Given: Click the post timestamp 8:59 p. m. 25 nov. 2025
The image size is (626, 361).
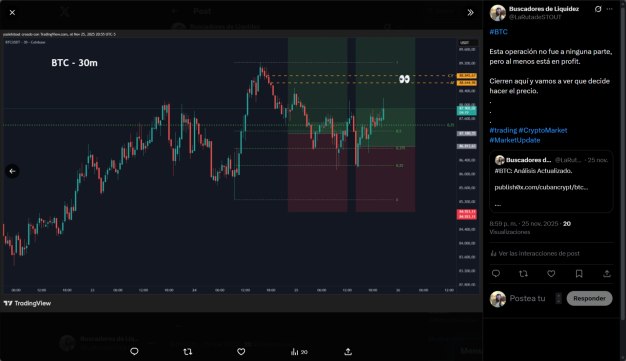Looking at the screenshot, I should pos(525,224).
